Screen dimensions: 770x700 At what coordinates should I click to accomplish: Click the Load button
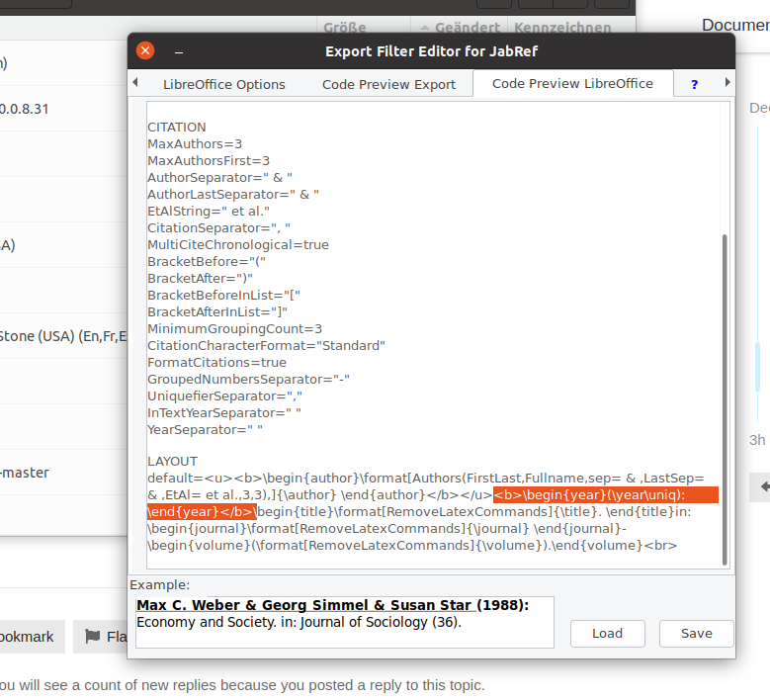608,633
